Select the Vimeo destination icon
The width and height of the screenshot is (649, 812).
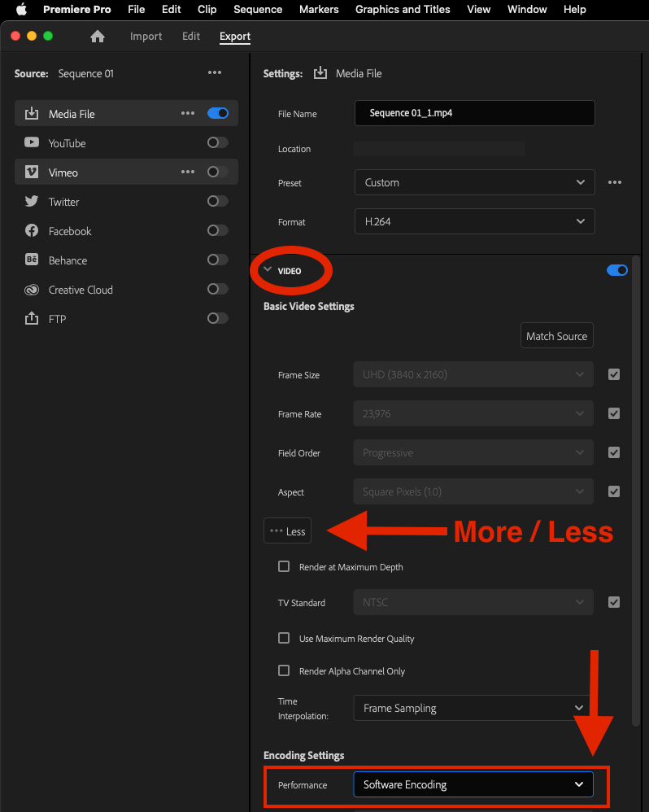pyautogui.click(x=32, y=172)
